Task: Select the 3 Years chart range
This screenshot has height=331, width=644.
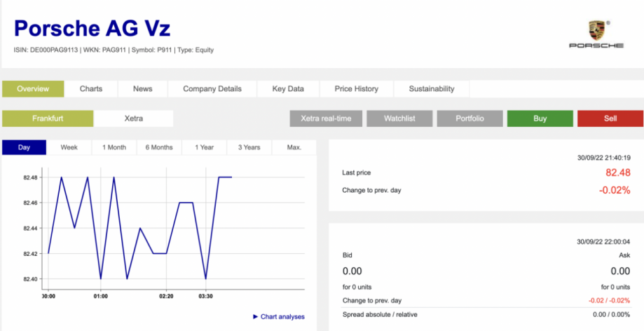Action: pos(249,147)
